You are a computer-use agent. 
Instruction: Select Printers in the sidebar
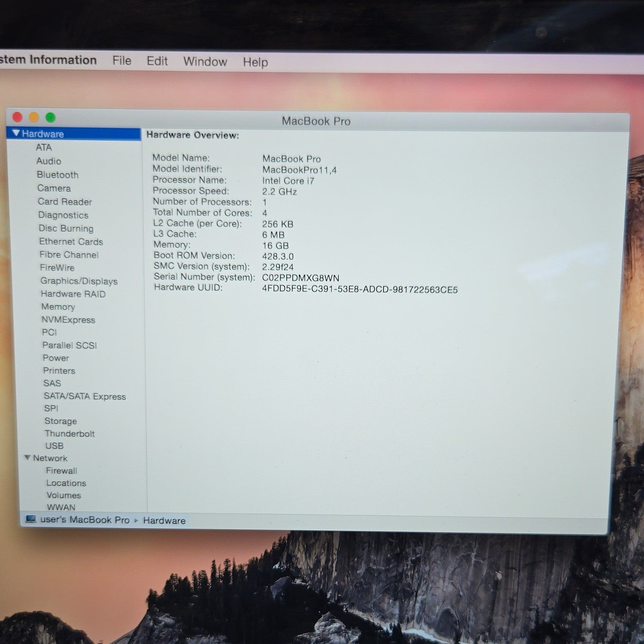[59, 371]
